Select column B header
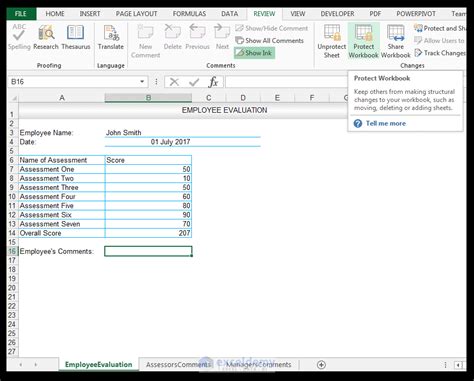The height and width of the screenshot is (381, 474). point(148,98)
